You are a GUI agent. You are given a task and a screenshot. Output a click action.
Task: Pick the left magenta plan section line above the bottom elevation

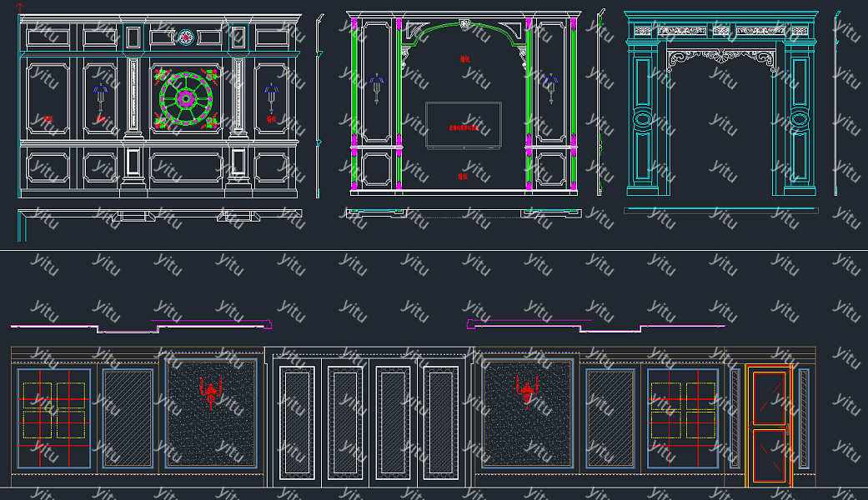point(141,326)
